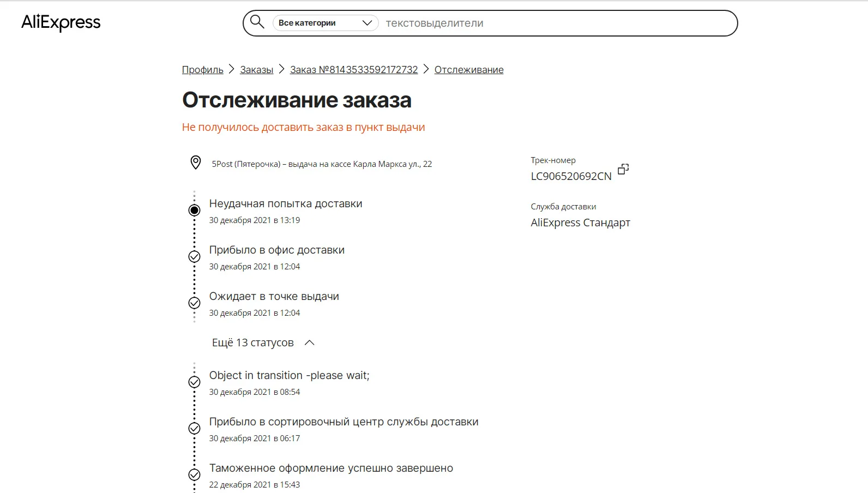Click the 'Прибыло в офис доставки' status
Viewport: 868px width, 493px height.
click(277, 250)
